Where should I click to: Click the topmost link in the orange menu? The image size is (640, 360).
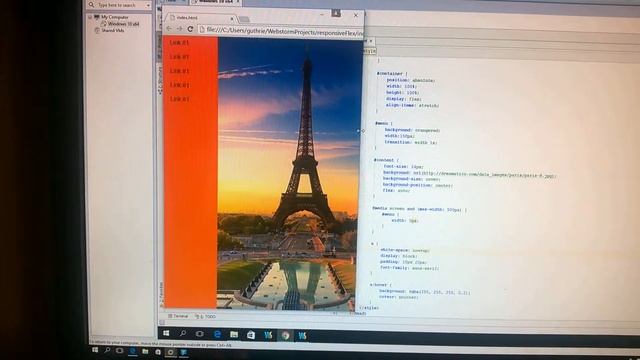tap(179, 43)
